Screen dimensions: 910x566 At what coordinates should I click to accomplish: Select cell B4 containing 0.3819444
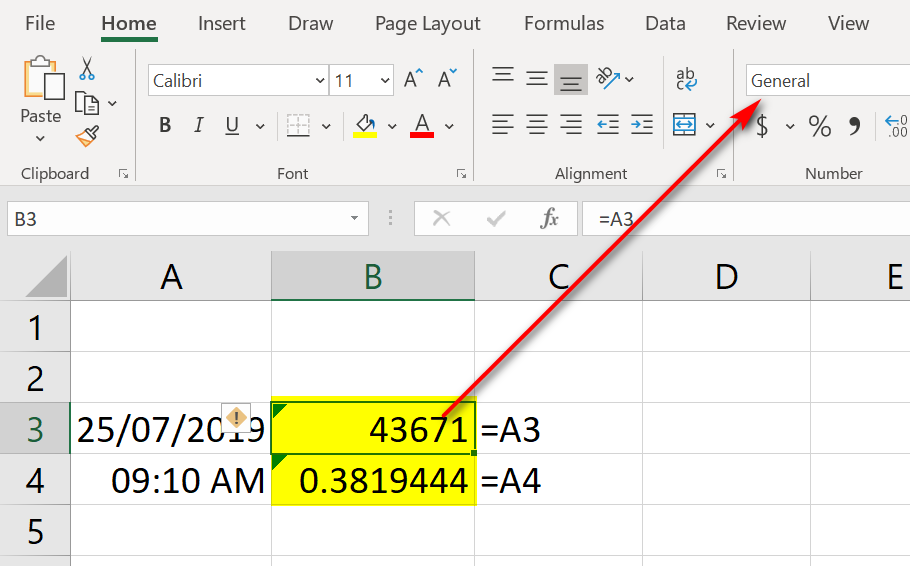[x=373, y=481]
